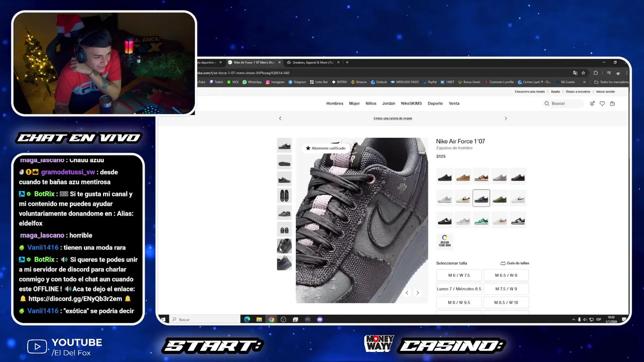The image size is (644, 362).
Task: Open the WhatsApp bookmark
Action: click(252, 82)
